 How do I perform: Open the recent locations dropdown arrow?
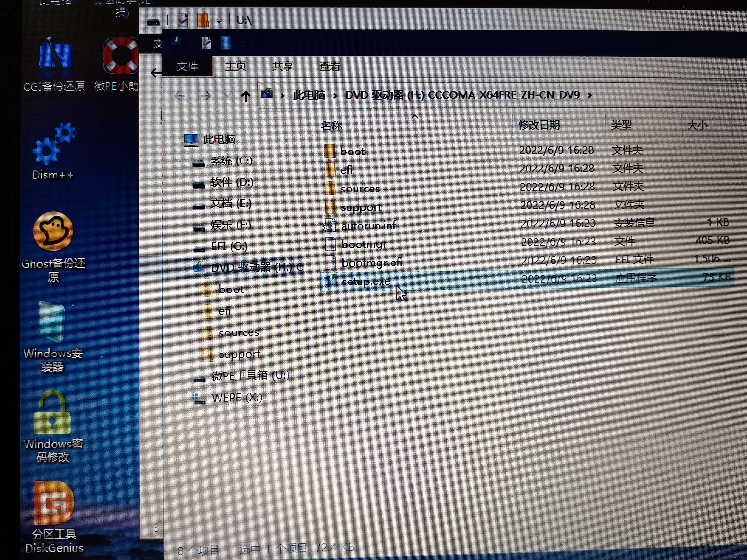pyautogui.click(x=227, y=96)
